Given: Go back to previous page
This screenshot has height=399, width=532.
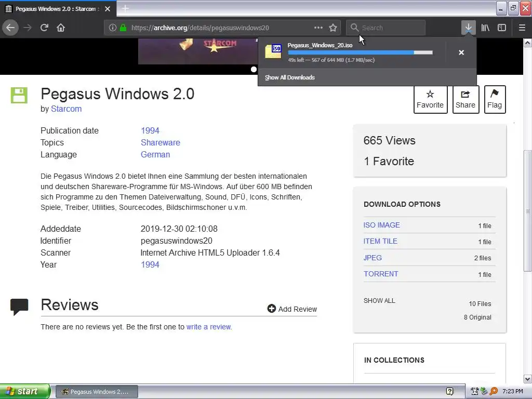Looking at the screenshot, I should point(10,28).
